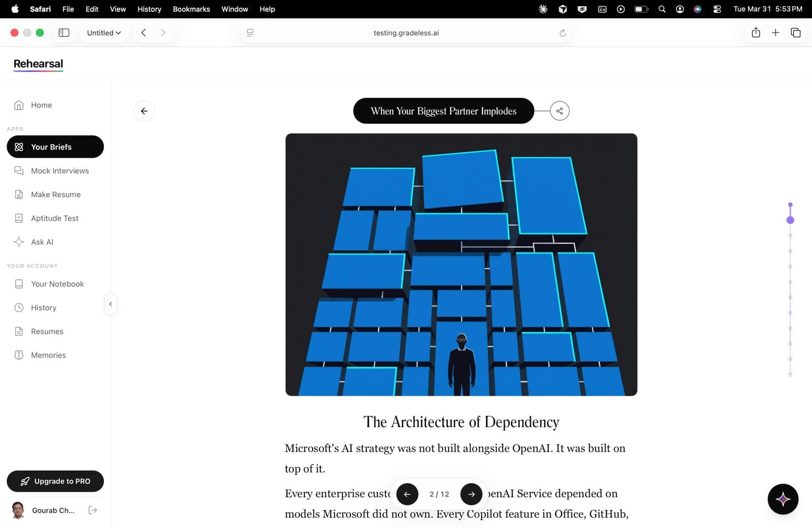Go to Make Resume
The width and height of the screenshot is (812, 528).
point(55,194)
